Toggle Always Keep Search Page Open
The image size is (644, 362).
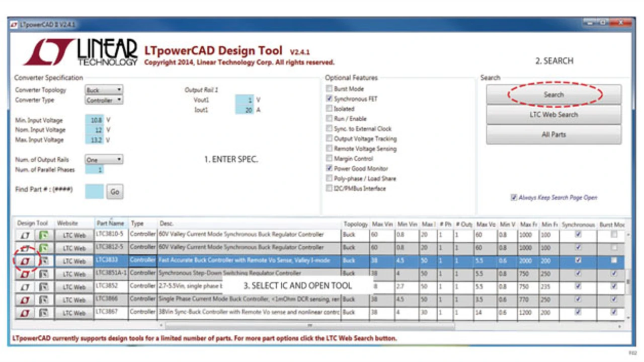pyautogui.click(x=514, y=197)
